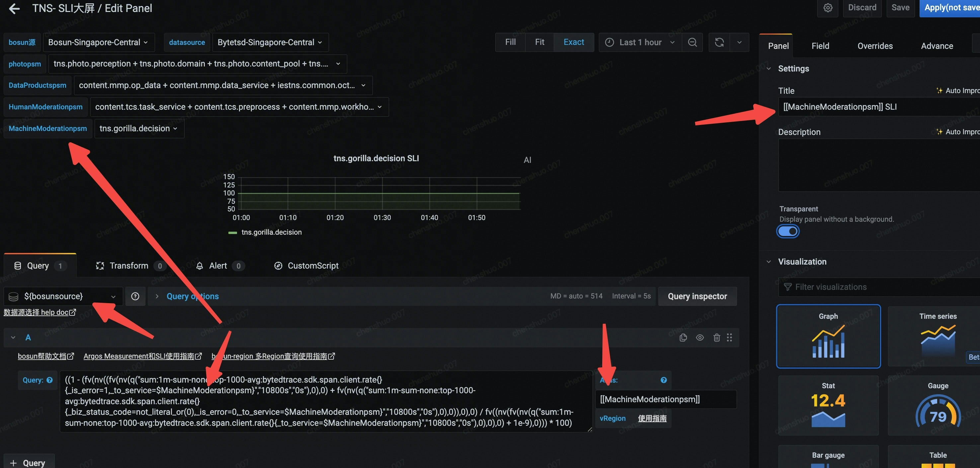Click the tns.gorilla.decision legend color swatch
980x468 pixels.
232,233
